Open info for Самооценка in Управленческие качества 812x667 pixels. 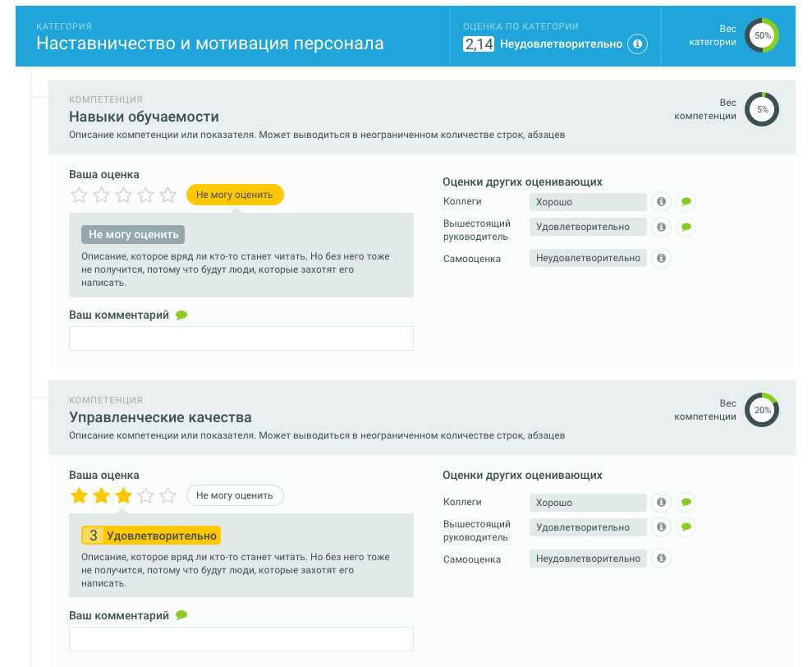tap(661, 559)
